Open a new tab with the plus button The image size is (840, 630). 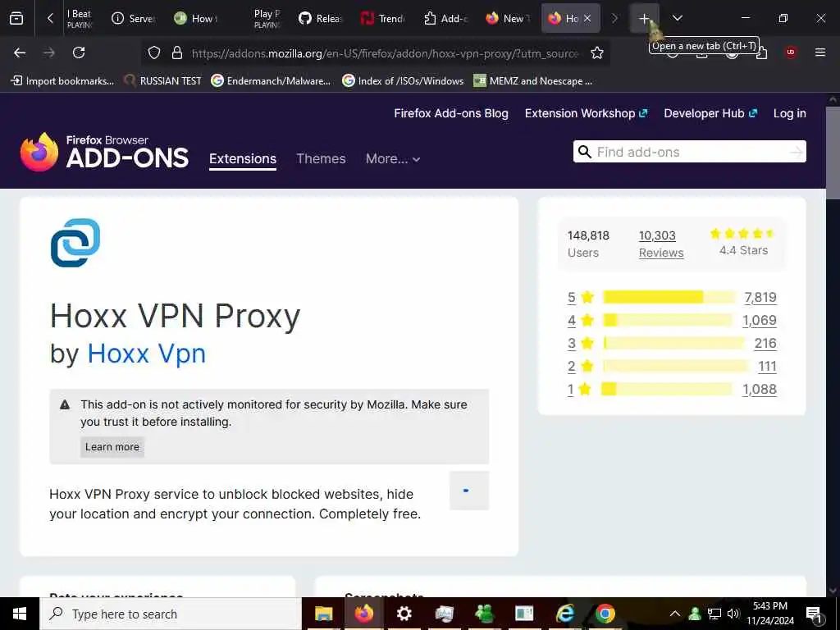coord(645,18)
